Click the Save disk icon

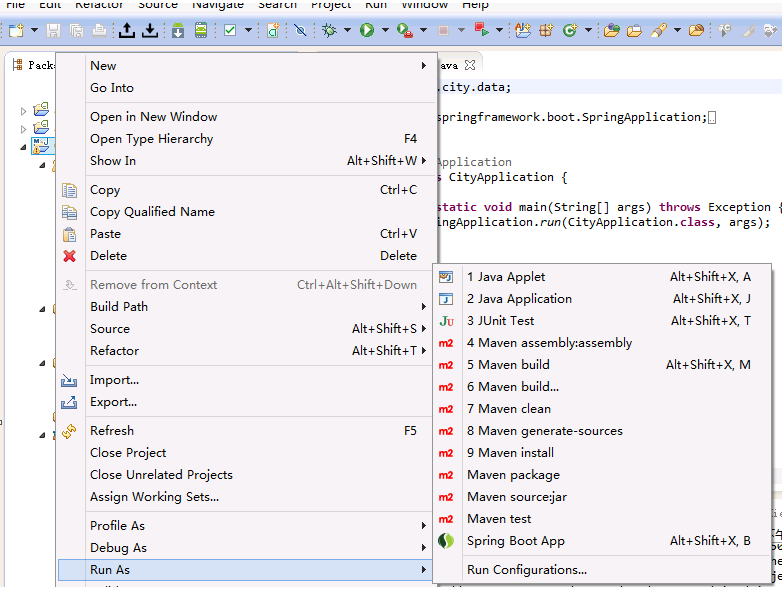tap(54, 30)
